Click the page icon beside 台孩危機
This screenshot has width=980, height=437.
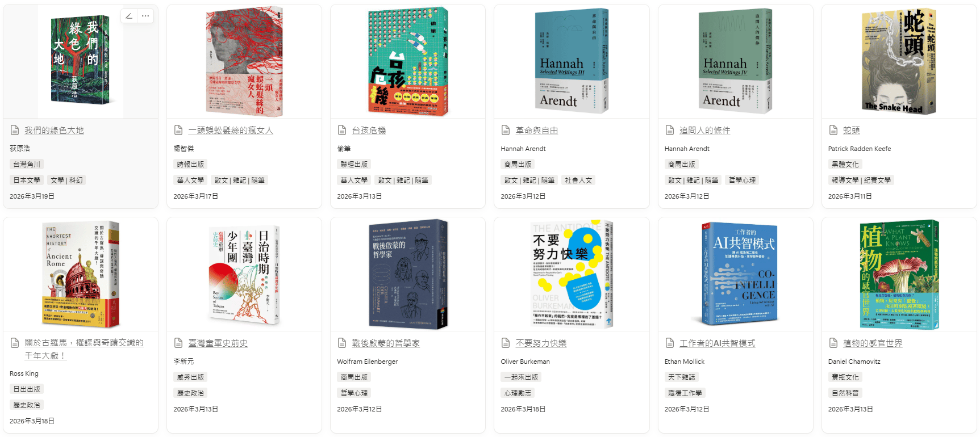pyautogui.click(x=342, y=130)
